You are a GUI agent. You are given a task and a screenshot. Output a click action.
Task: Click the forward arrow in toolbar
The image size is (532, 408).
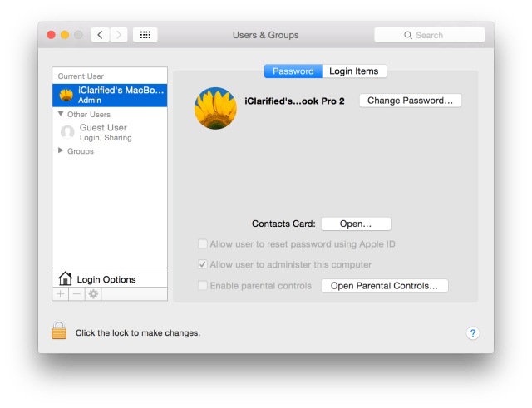[119, 35]
